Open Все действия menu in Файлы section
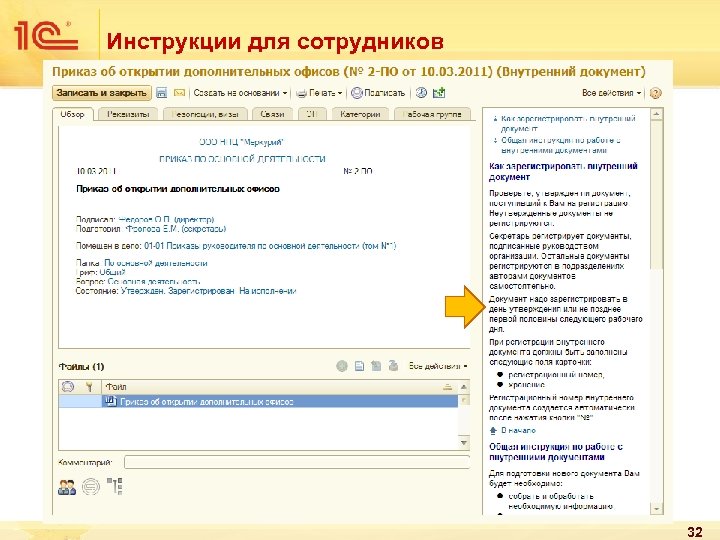 pyautogui.click(x=438, y=366)
